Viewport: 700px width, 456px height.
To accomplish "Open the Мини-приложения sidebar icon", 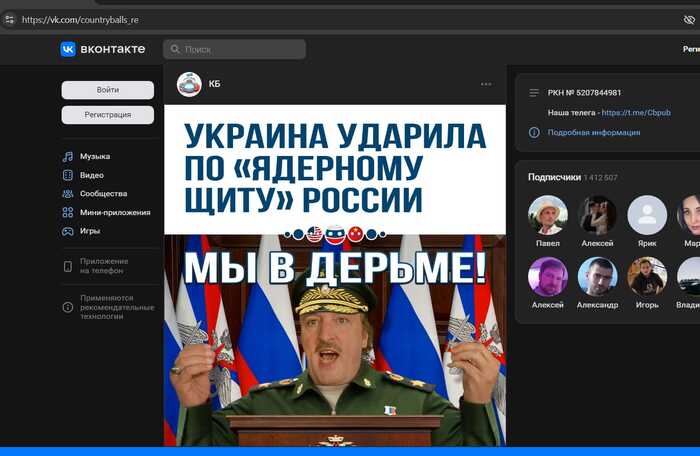I will coord(68,212).
